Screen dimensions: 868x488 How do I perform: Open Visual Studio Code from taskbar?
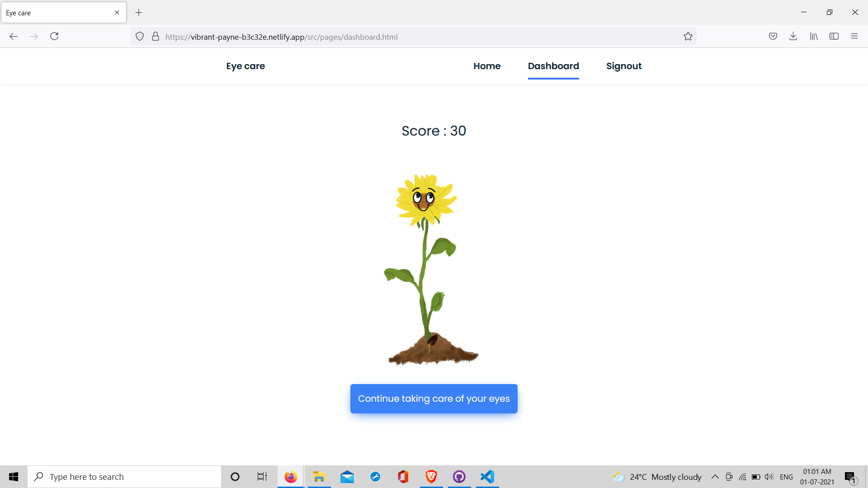click(x=487, y=477)
